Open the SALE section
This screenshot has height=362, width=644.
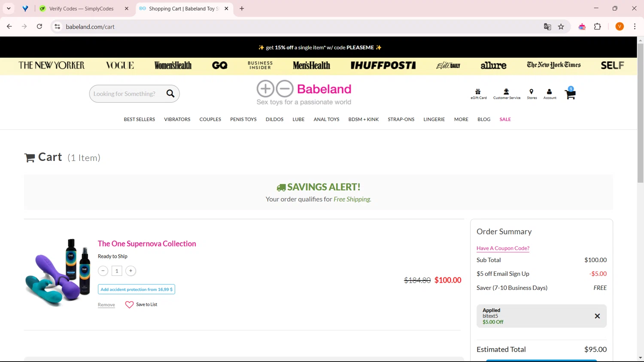[505, 119]
